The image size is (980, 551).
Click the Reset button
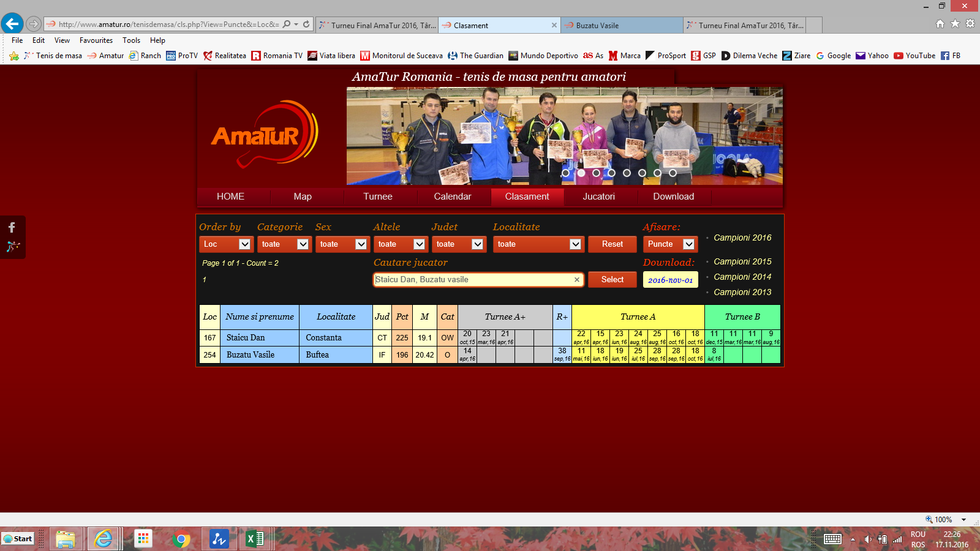[x=612, y=244]
